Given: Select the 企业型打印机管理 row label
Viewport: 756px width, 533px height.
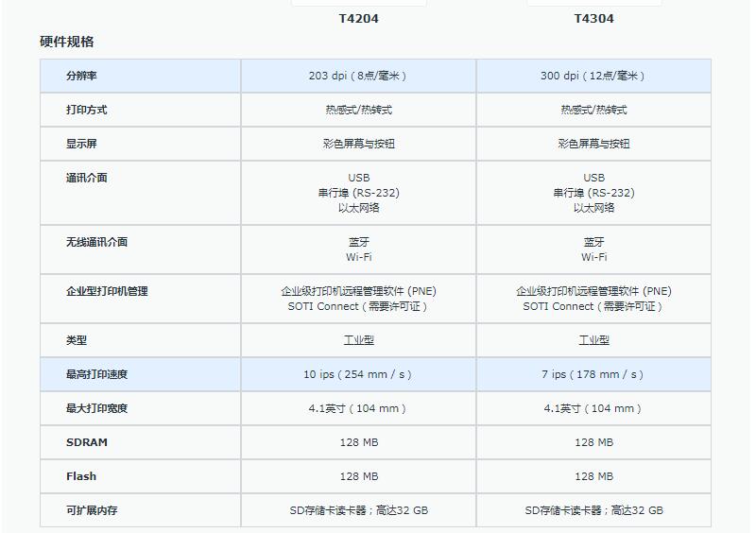Looking at the screenshot, I should click(x=107, y=291).
